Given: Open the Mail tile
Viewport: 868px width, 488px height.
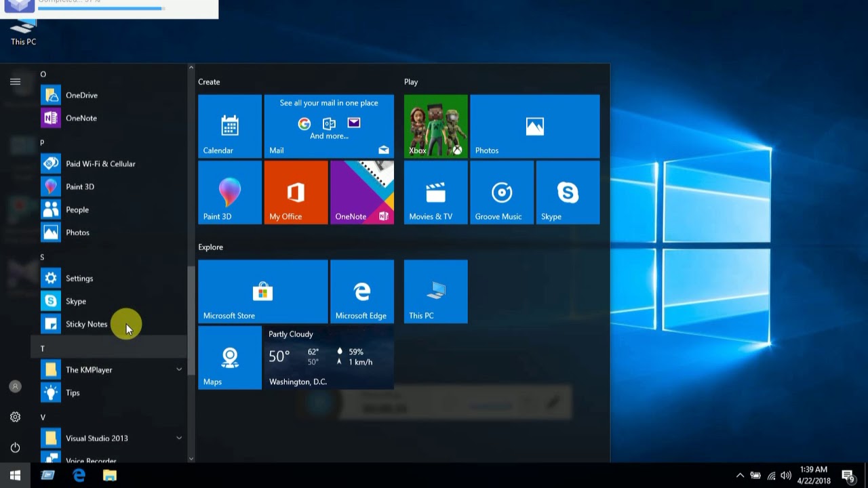Looking at the screenshot, I should click(329, 126).
